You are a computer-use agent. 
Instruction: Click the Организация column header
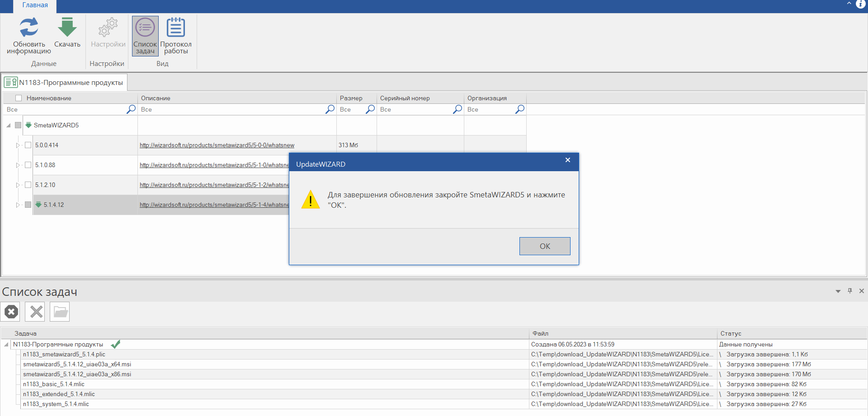[x=495, y=98]
